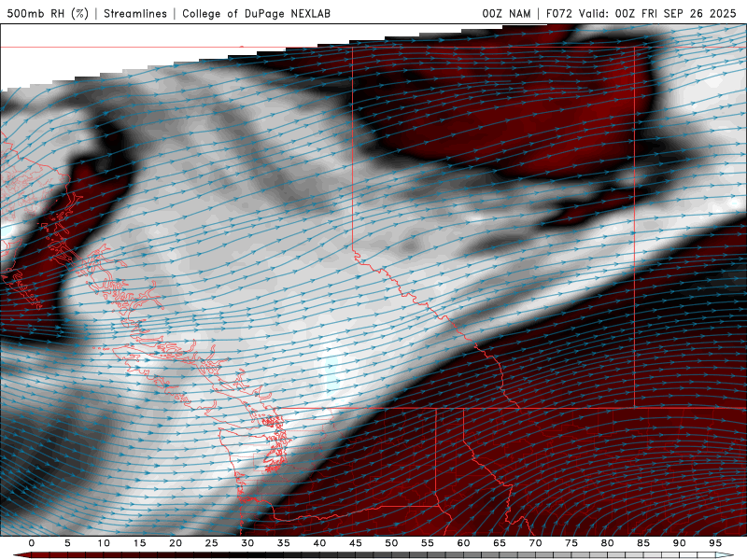Click the color scale label '60'
Screen dimensions: 747x560
463,543
